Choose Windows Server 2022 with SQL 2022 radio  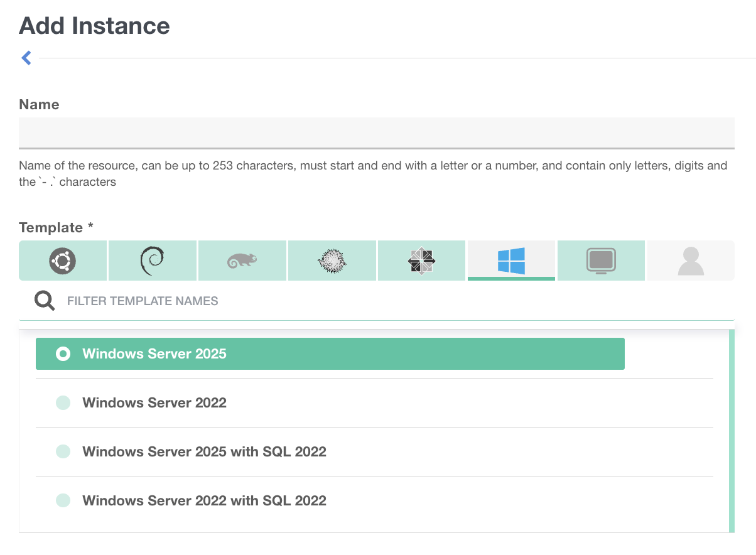pyautogui.click(x=63, y=500)
